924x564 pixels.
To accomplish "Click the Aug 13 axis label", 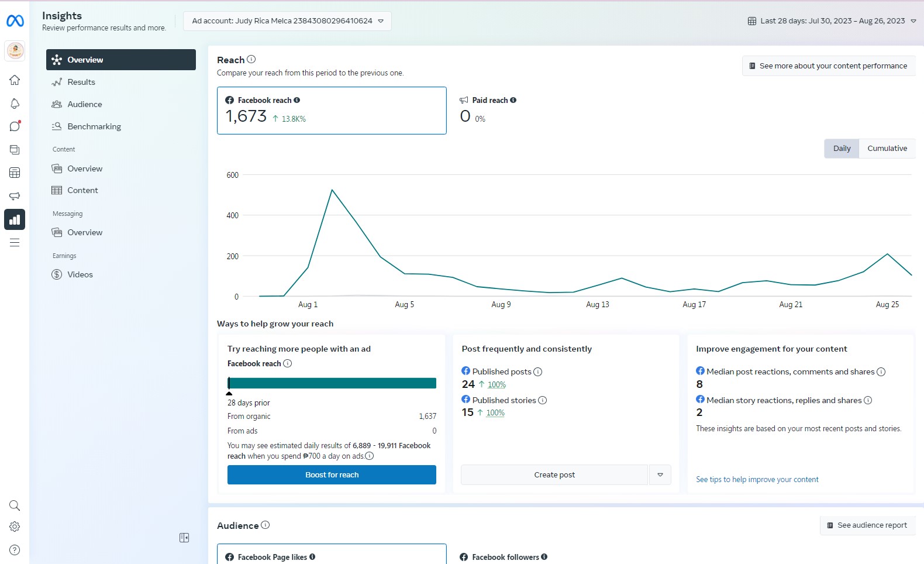I will 598,305.
